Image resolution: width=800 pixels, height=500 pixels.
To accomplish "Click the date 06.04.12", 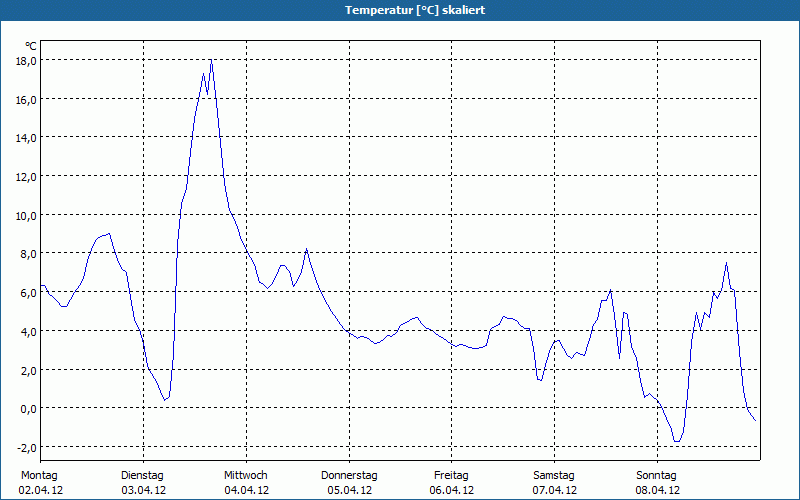I will (x=452, y=490).
